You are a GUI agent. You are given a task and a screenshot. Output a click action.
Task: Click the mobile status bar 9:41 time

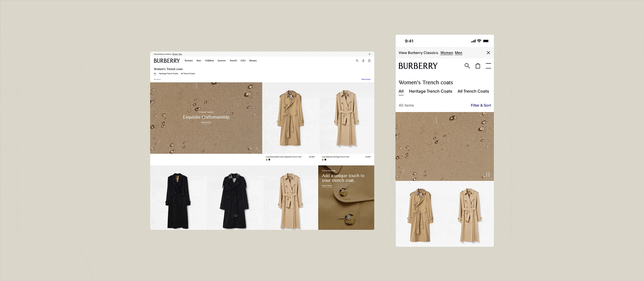pyautogui.click(x=409, y=41)
